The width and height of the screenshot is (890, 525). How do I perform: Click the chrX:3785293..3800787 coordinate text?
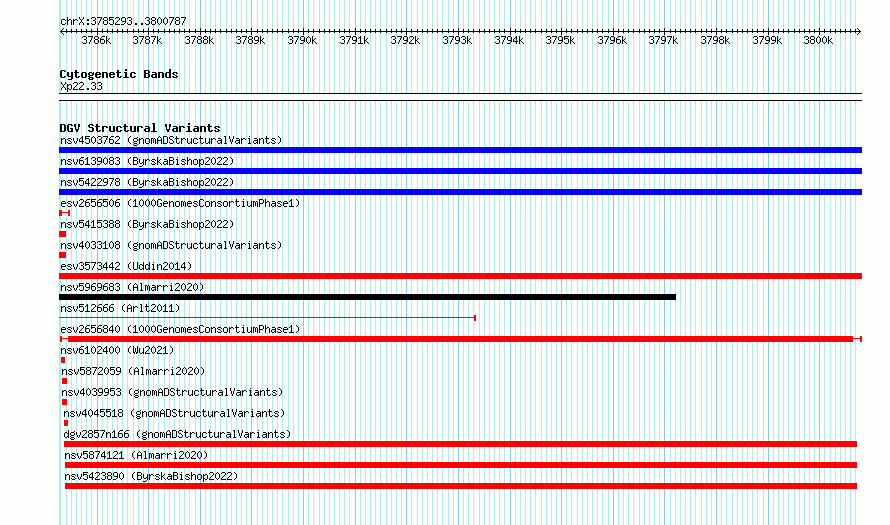point(123,21)
